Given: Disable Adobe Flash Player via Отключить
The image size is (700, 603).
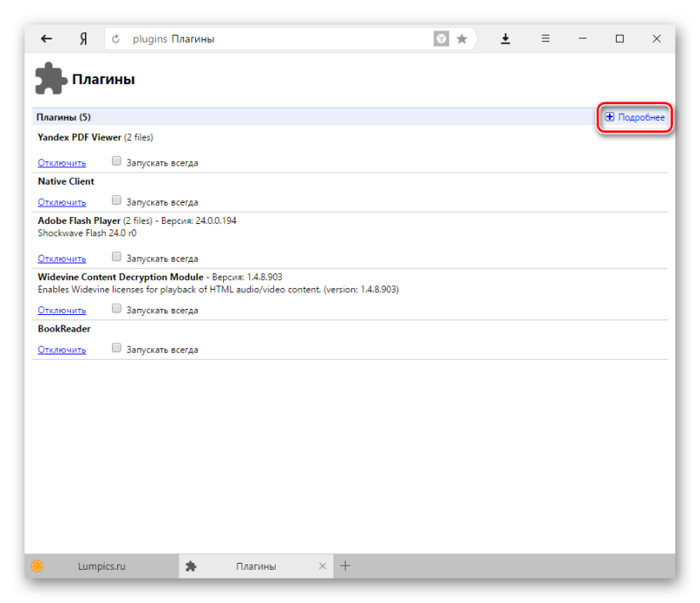Looking at the screenshot, I should click(61, 259).
